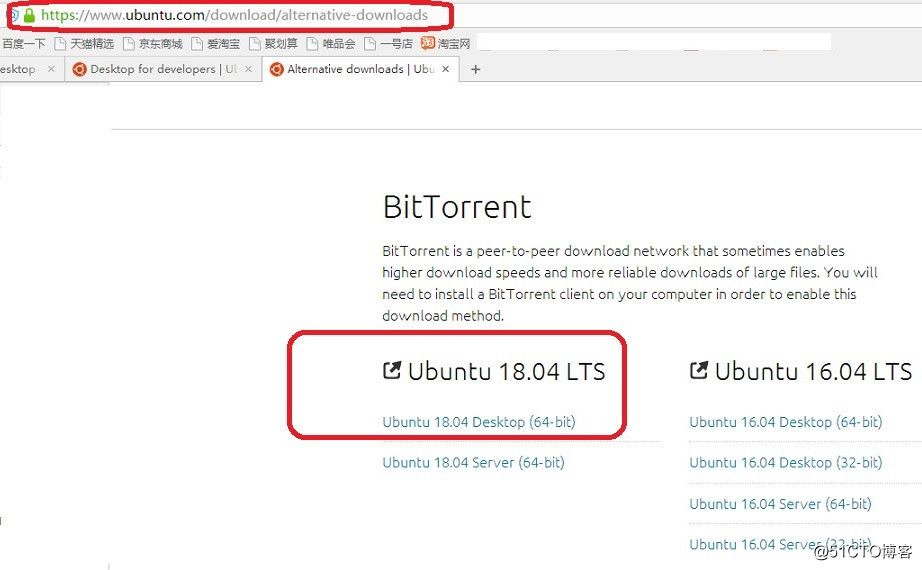Screen dimensions: 922x570
Task: Close the leftmost 'esktop' tab
Action: [51, 69]
